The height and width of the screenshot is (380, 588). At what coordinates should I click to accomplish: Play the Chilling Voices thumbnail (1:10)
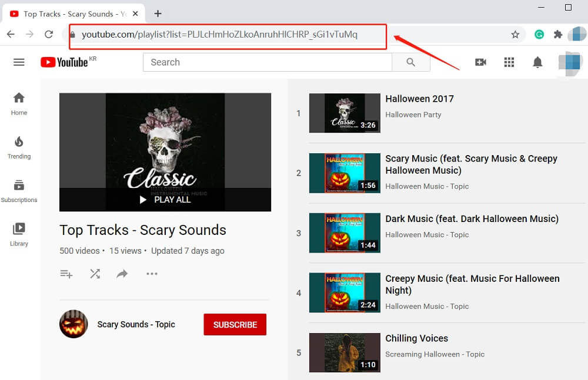[345, 352]
